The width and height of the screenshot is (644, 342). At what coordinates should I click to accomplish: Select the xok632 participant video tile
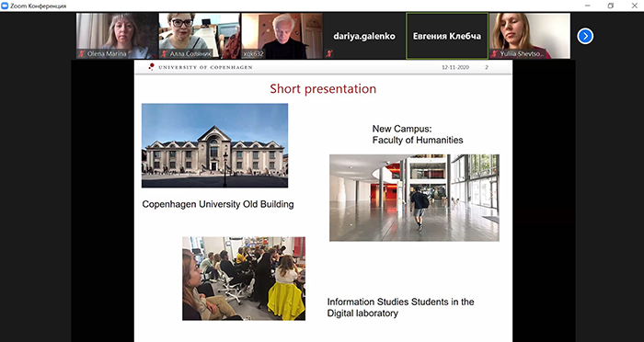282,36
